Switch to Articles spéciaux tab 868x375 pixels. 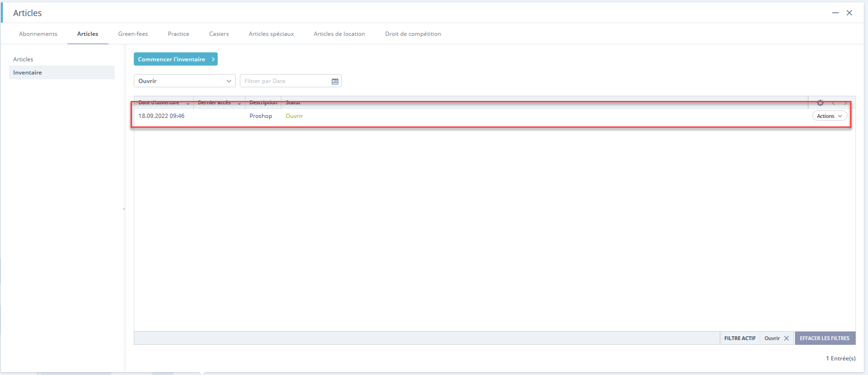coord(271,34)
